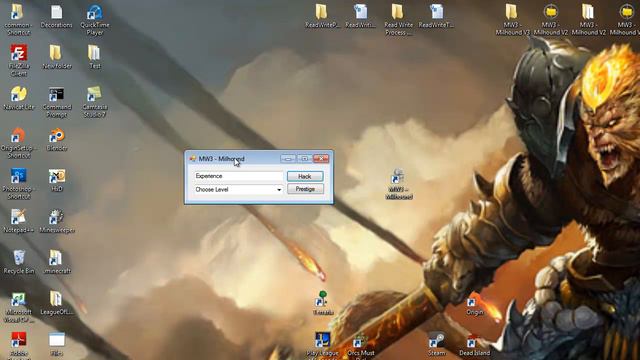Select the common - Shortcut desktop icon

18,19
